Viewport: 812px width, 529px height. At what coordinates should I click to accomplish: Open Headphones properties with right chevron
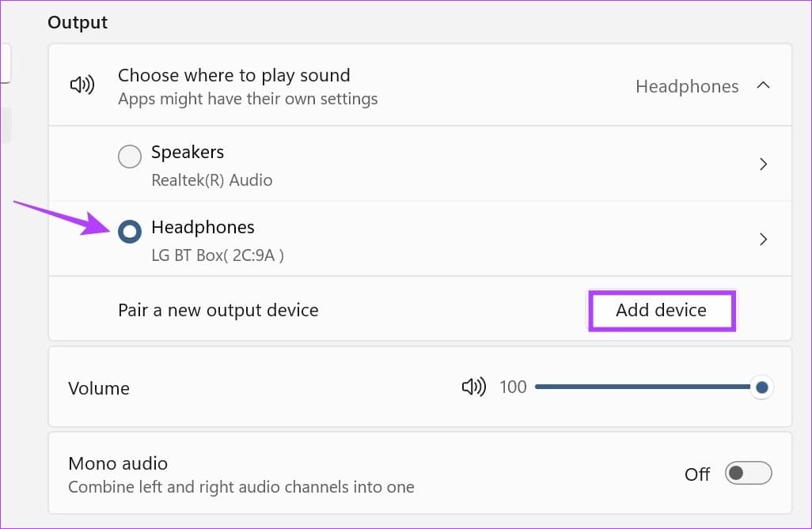pos(763,239)
